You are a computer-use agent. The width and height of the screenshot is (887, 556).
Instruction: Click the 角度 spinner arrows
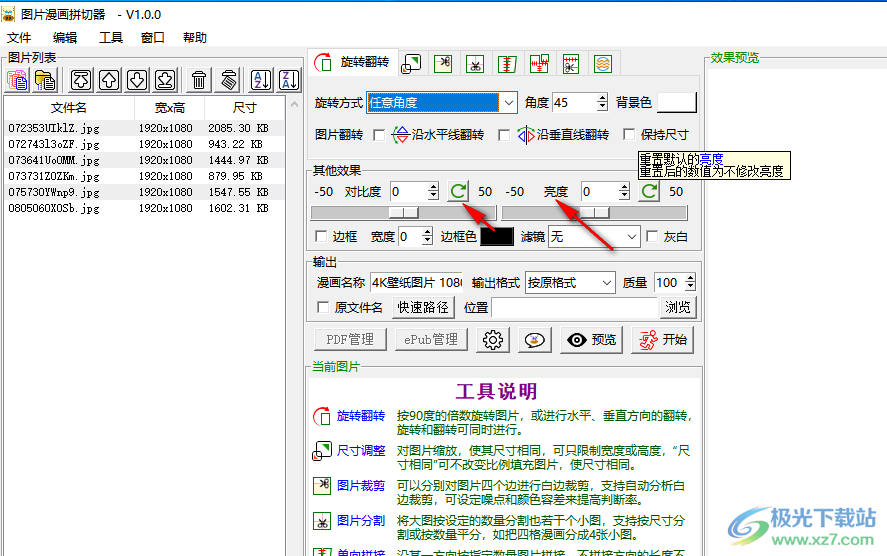click(602, 102)
